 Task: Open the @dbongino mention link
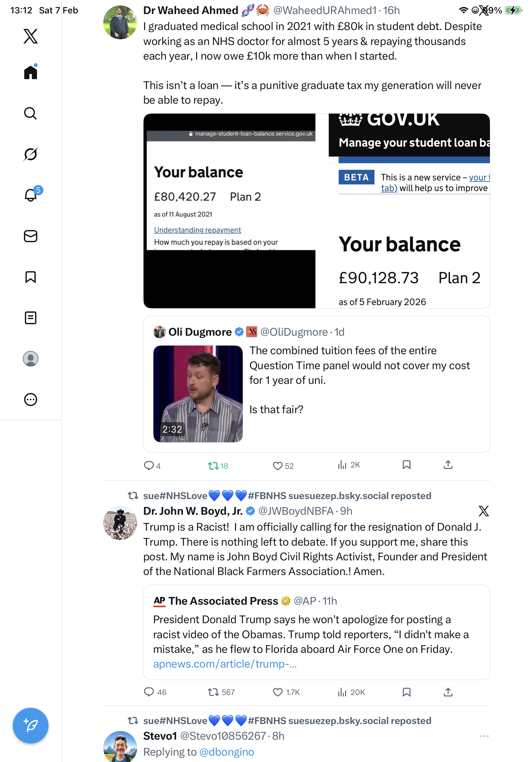tap(226, 752)
